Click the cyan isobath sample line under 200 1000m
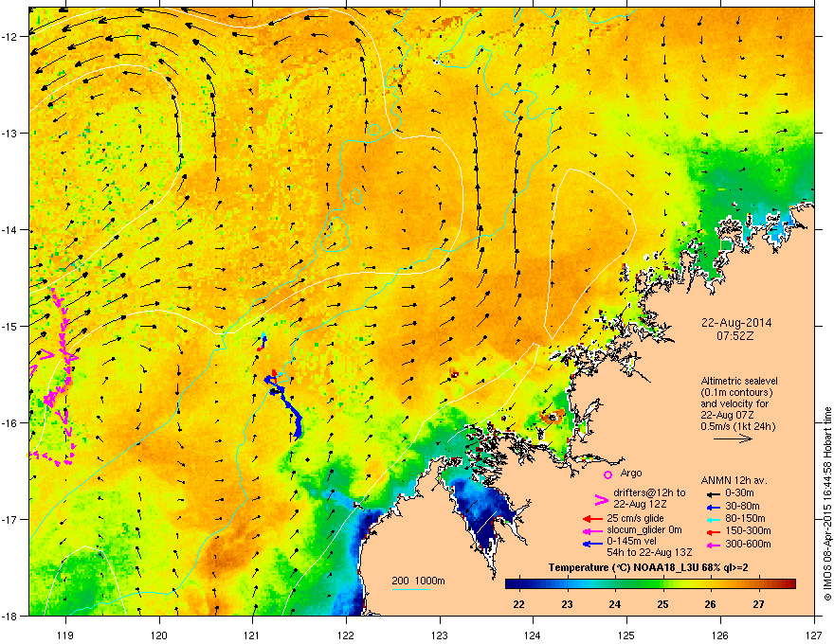The width and height of the screenshot is (834, 644). tap(410, 589)
